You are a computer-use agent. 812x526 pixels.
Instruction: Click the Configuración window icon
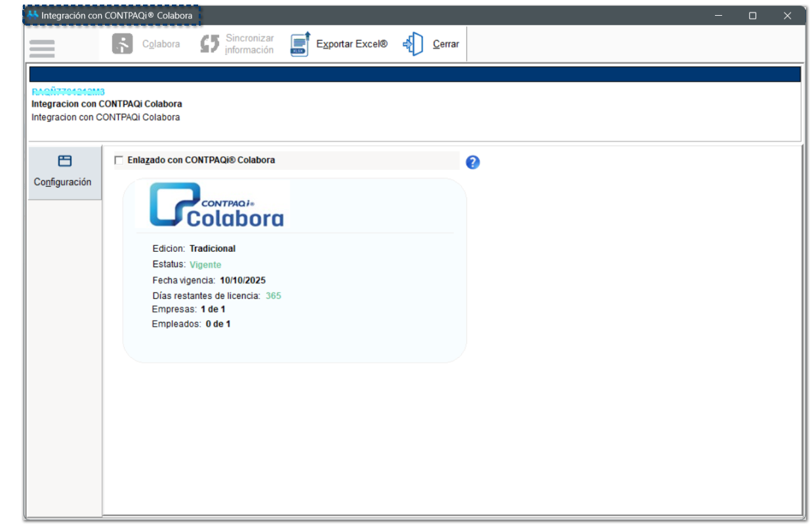pos(64,161)
